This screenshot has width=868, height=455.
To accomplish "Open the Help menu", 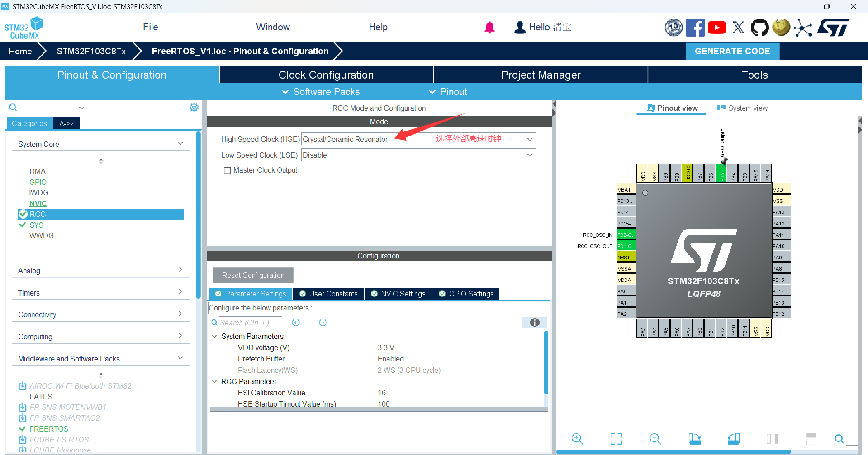I will click(x=378, y=27).
